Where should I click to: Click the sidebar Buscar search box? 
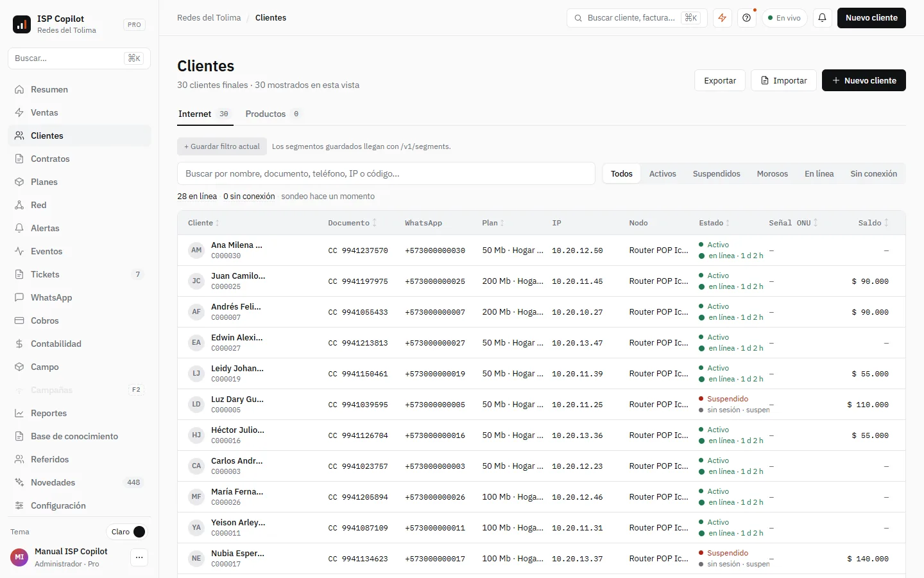[79, 58]
